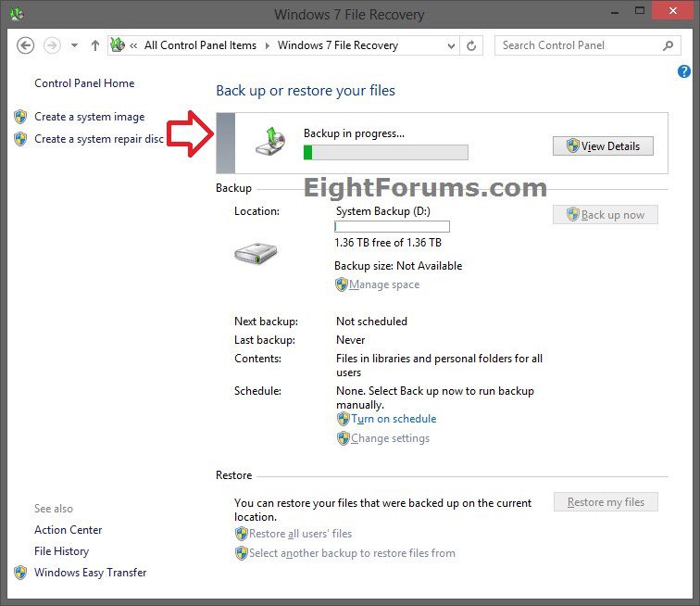Click the Search Control Panel field
Image resolution: width=700 pixels, height=606 pixels.
point(579,45)
